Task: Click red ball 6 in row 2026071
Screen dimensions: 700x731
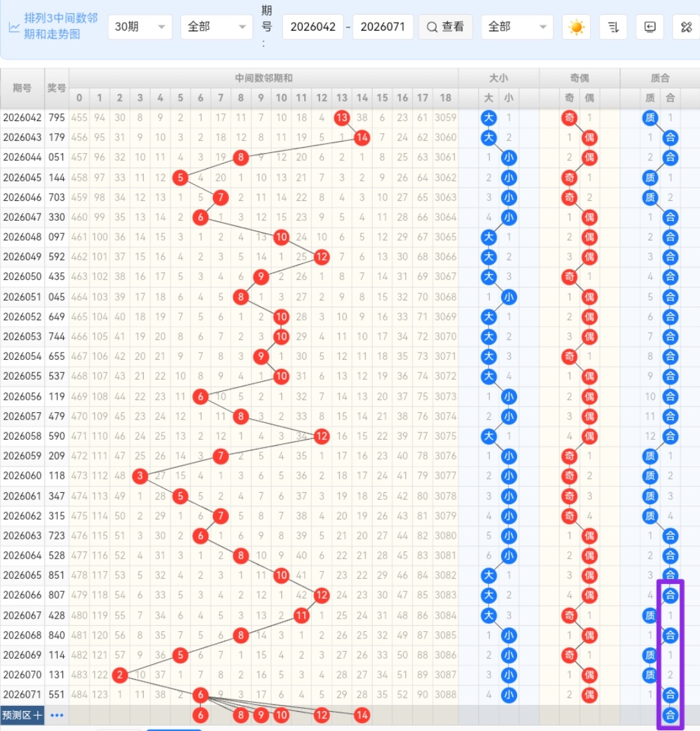Action: (200, 695)
